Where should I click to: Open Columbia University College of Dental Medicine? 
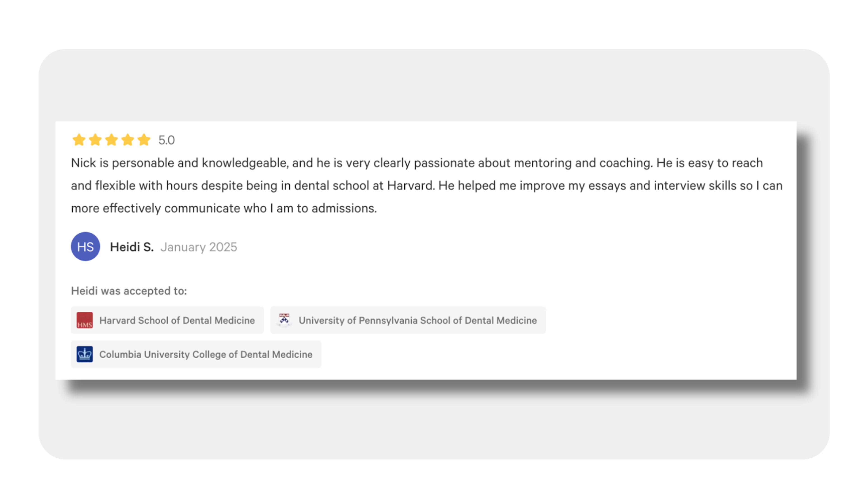pyautogui.click(x=205, y=354)
